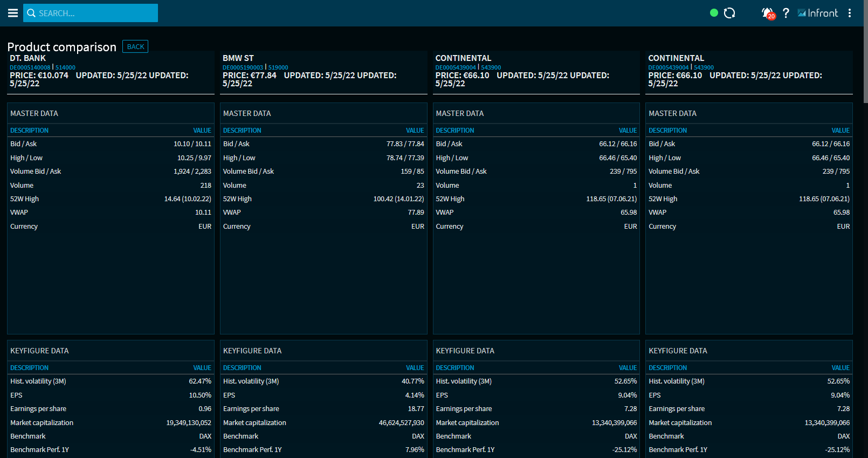
Task: Click the magnifier search icon
Action: click(31, 13)
